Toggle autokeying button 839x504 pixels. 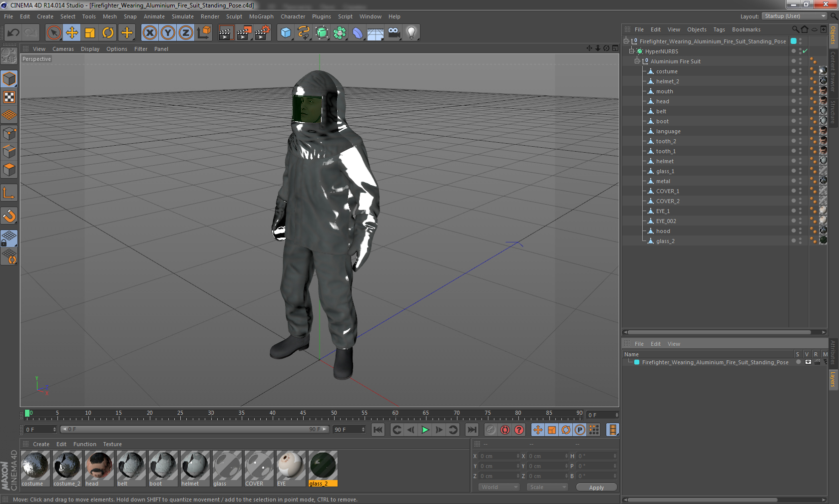[x=505, y=430]
